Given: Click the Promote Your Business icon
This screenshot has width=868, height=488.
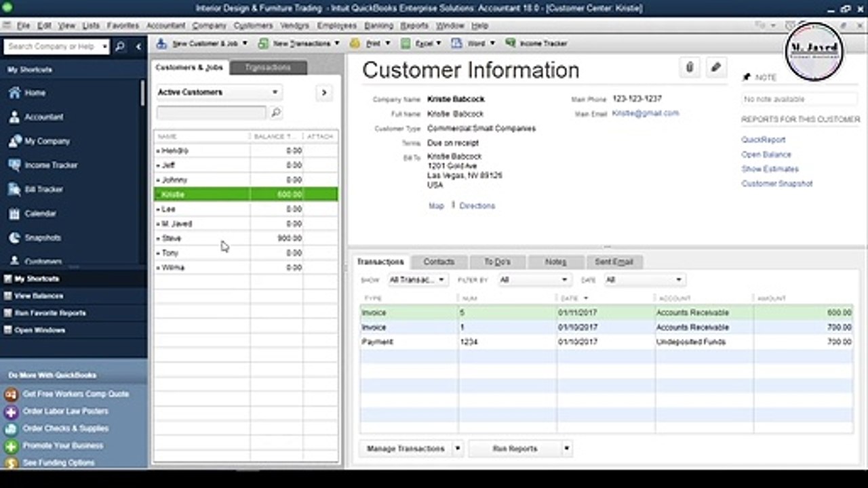Looking at the screenshot, I should (x=11, y=446).
